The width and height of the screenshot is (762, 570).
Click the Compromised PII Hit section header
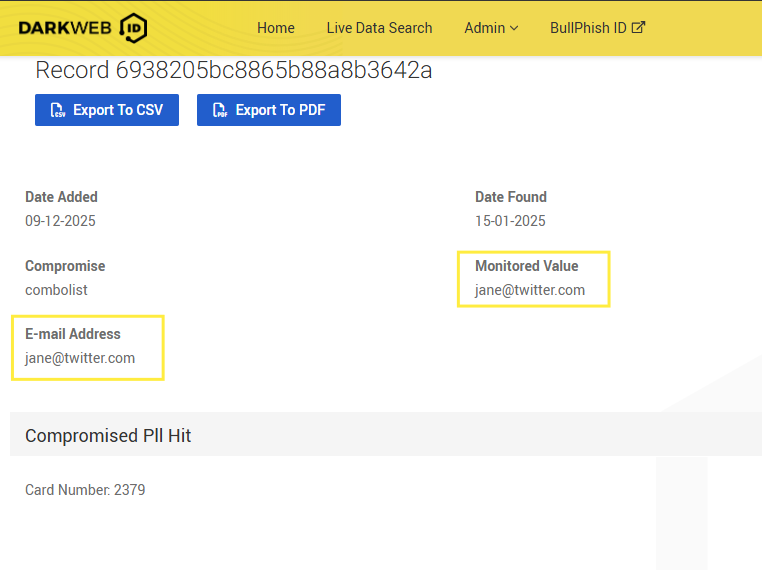coord(108,436)
